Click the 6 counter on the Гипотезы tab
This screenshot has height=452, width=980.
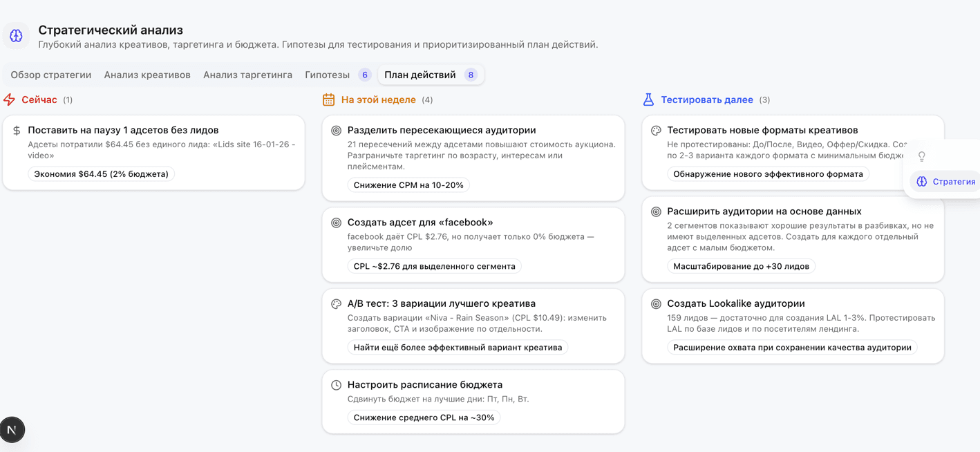coord(364,74)
